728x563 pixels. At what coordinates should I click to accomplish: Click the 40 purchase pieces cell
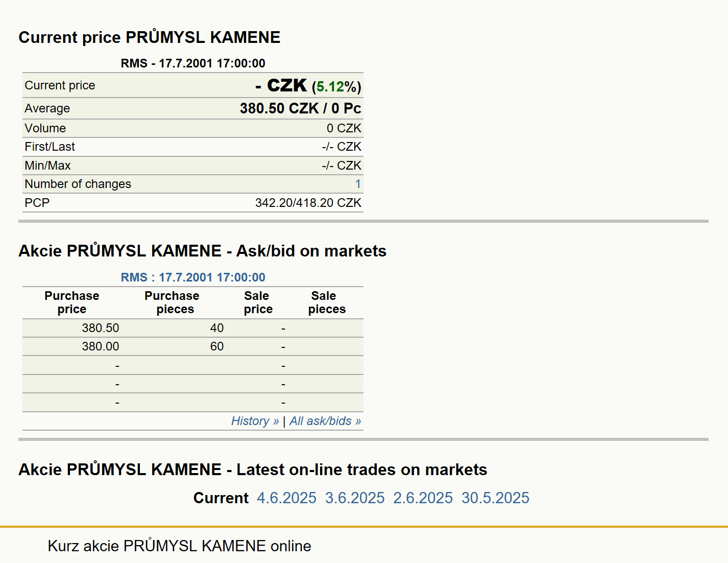pyautogui.click(x=217, y=328)
